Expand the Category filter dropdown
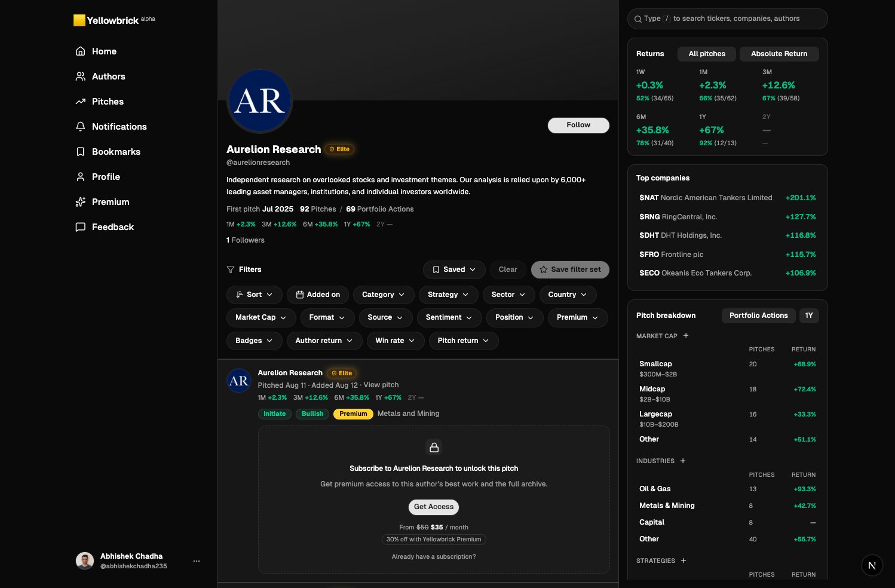This screenshot has width=895, height=588. [384, 295]
